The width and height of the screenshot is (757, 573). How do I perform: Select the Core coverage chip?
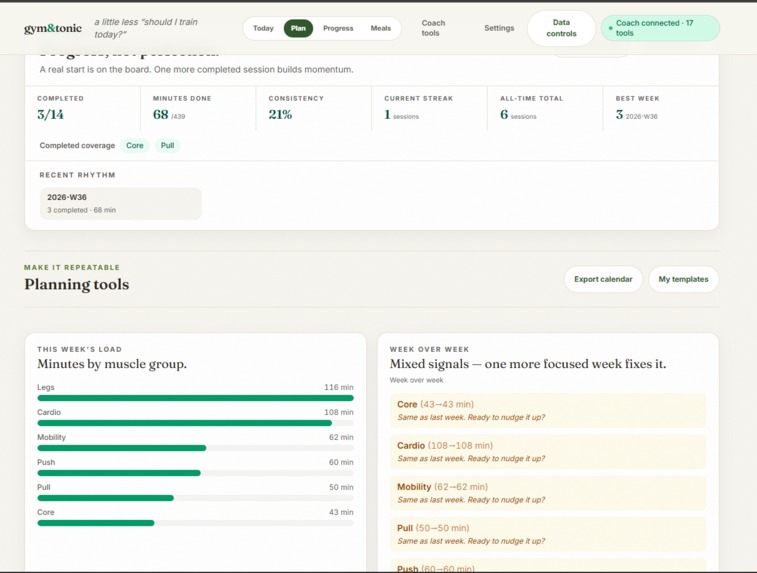point(135,145)
